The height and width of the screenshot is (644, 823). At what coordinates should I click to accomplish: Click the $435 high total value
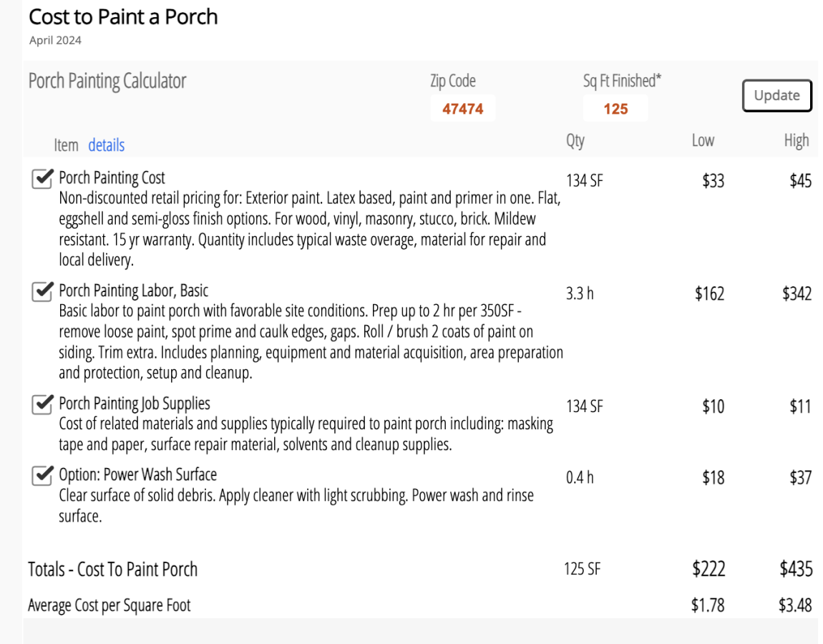pos(796,570)
